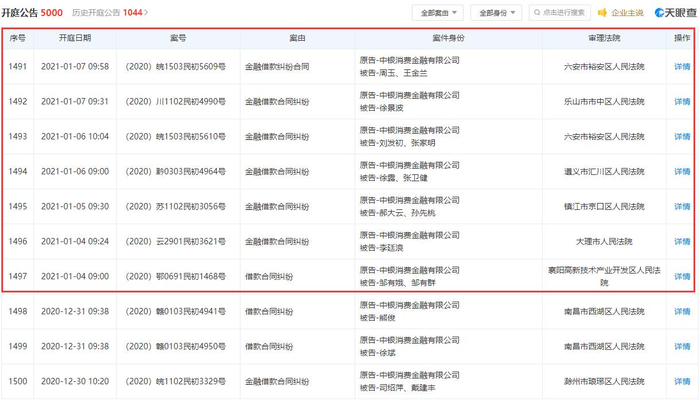This screenshot has width=700, height=402.
Task: Open the 全部身份 dropdown filter
Action: tap(496, 13)
